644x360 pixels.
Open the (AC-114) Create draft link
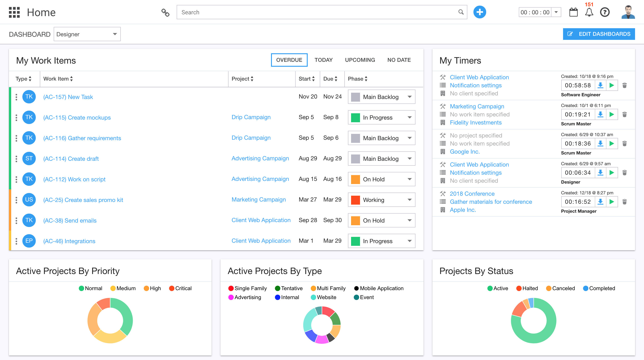pos(71,159)
